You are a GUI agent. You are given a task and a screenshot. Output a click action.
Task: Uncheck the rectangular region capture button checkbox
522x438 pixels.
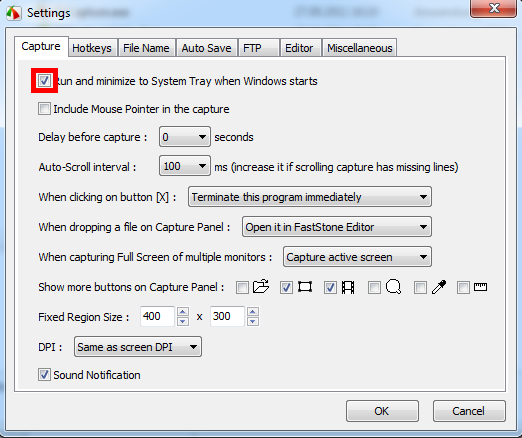click(x=286, y=287)
